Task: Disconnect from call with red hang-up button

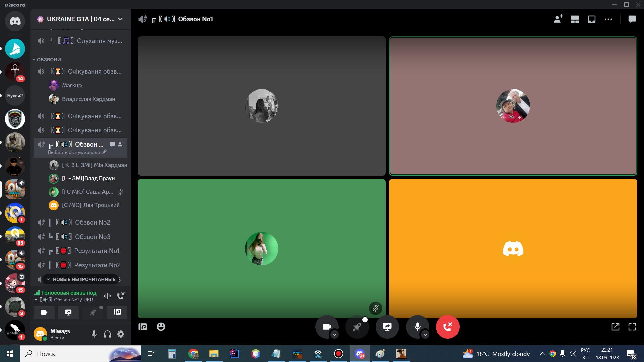Action: pos(448,327)
